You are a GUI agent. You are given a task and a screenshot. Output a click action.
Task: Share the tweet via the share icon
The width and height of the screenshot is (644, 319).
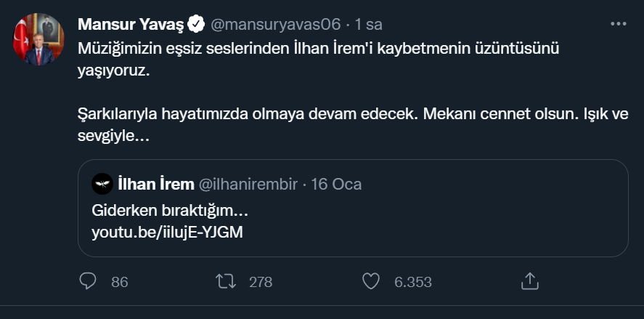point(530,281)
